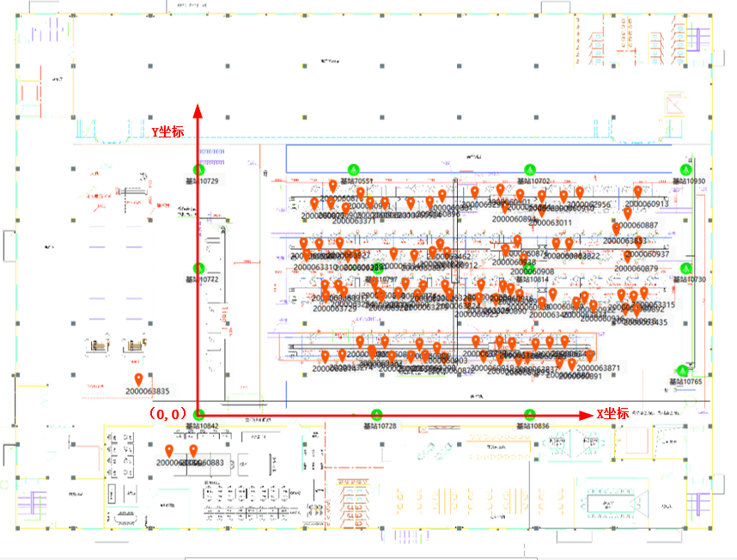Open the 基站10730 base station icon
The height and width of the screenshot is (560, 737).
(x=685, y=268)
